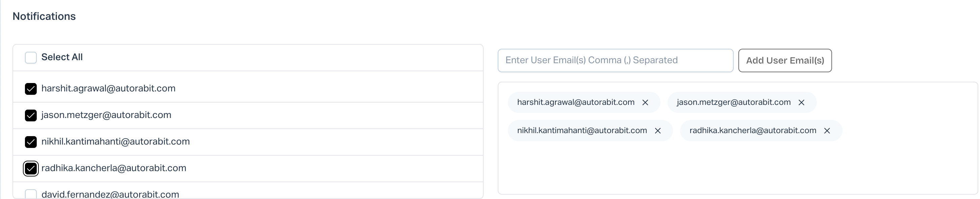Click the jason.metzger chip label text

[733, 102]
